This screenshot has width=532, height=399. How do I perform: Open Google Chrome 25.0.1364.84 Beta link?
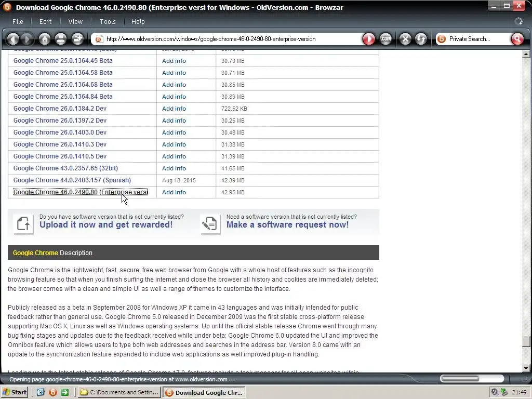coord(63,96)
